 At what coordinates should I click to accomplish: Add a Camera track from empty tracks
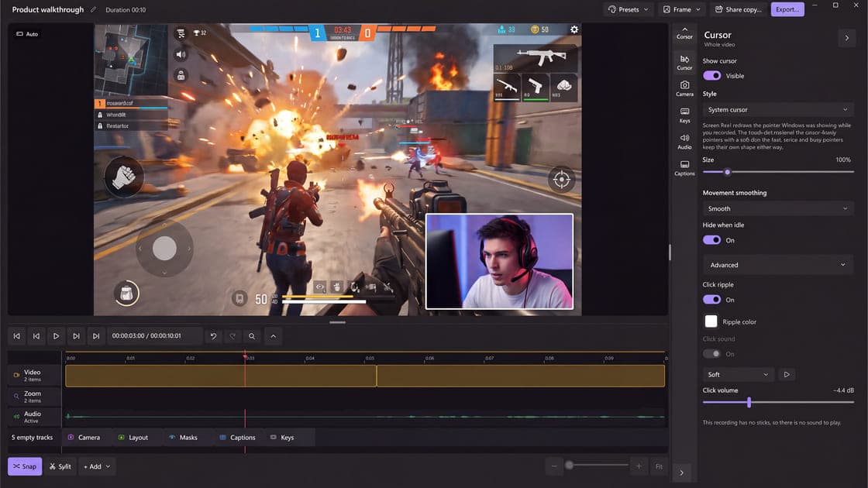[84, 437]
